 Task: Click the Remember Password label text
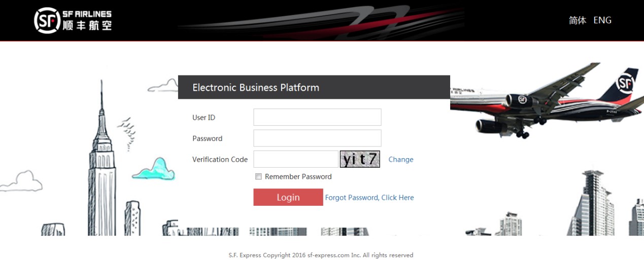[x=298, y=177]
